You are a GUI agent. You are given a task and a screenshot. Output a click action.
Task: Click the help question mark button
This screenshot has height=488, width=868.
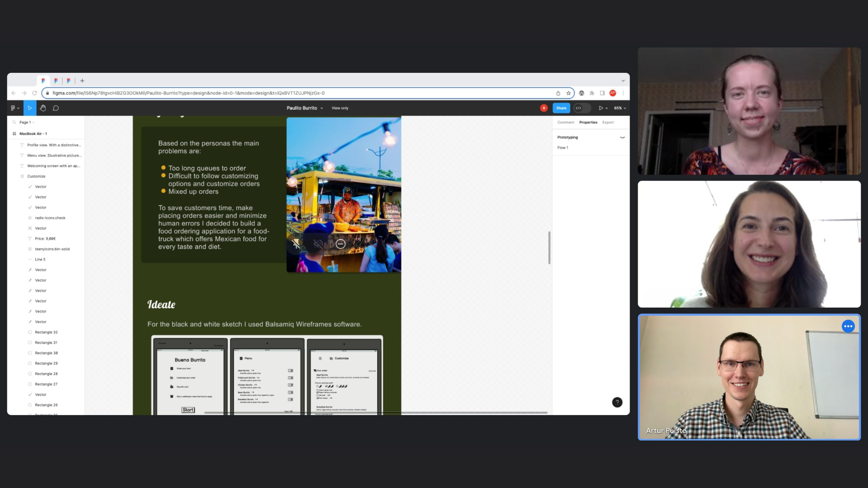pyautogui.click(x=617, y=402)
